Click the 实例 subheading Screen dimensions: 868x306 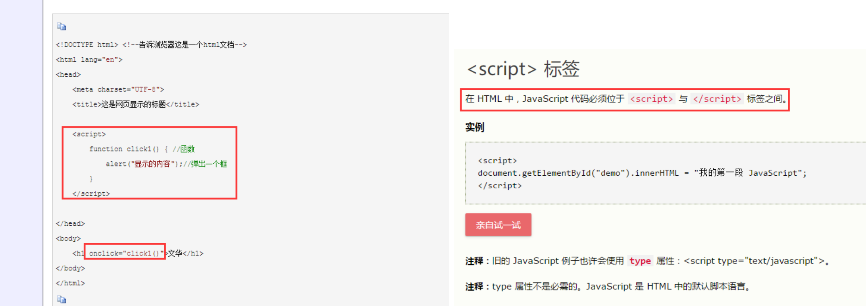[x=475, y=127]
